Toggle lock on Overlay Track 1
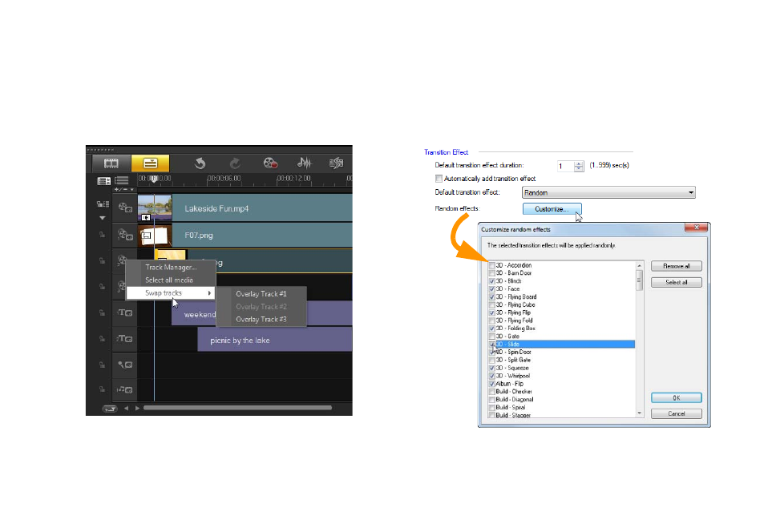Viewport: 760px width, 532px height. (x=103, y=235)
